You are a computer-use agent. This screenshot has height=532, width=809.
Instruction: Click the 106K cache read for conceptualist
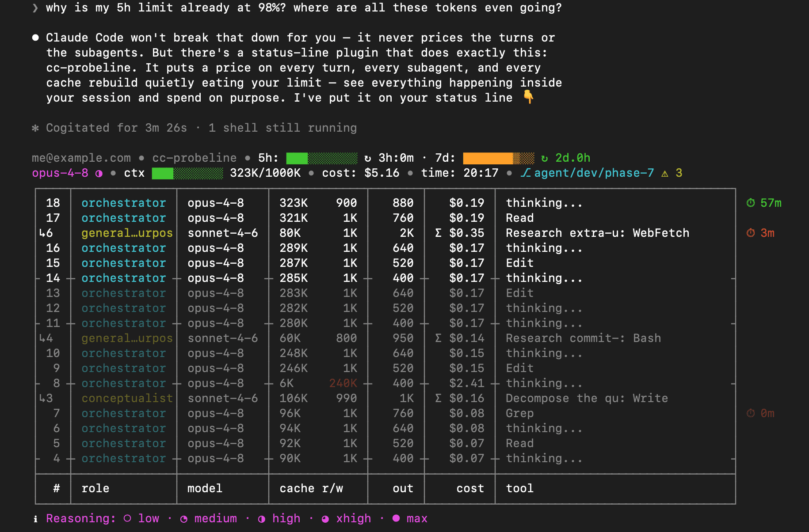click(294, 398)
